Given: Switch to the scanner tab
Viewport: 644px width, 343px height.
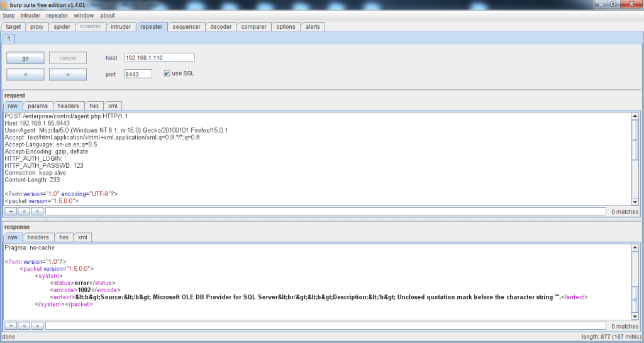Looking at the screenshot, I should 91,26.
